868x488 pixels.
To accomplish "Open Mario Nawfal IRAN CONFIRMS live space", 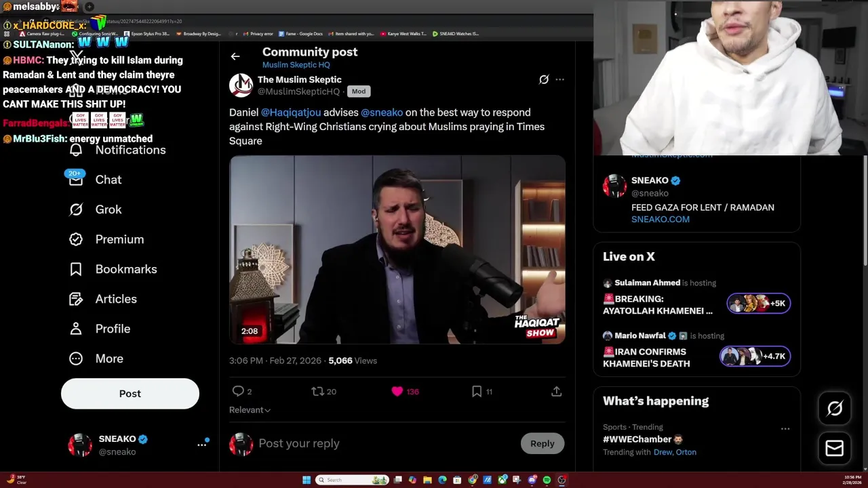I will coord(646,357).
